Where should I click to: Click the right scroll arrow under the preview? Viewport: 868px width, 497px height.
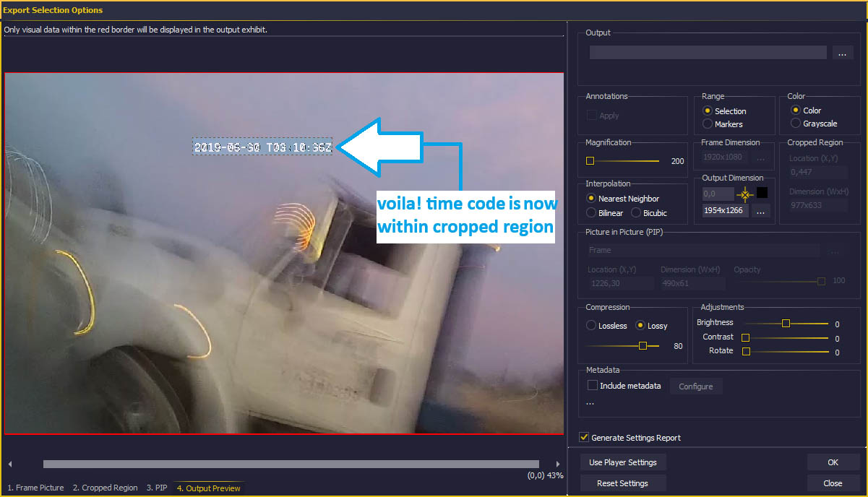[x=557, y=464]
